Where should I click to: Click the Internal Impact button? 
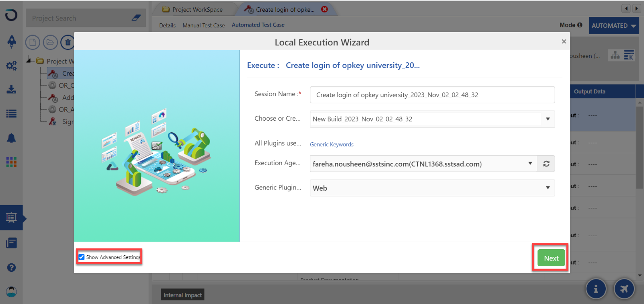(183, 295)
